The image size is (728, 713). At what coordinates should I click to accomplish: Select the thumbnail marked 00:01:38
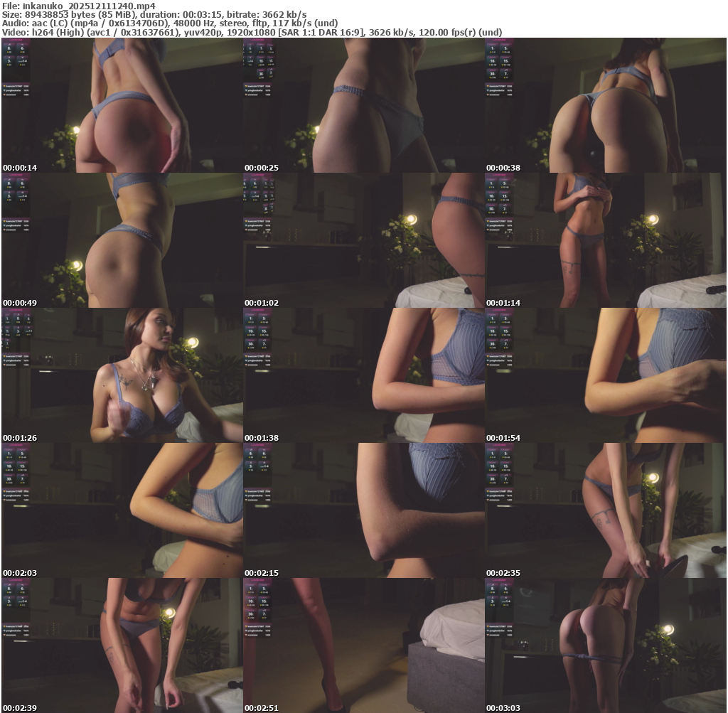pos(363,375)
